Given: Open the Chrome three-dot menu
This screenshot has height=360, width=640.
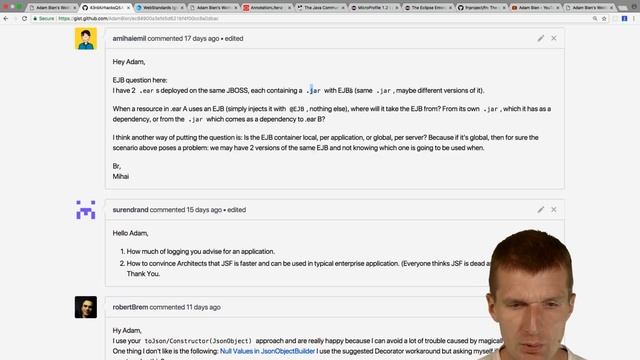Looking at the screenshot, I should (x=634, y=18).
